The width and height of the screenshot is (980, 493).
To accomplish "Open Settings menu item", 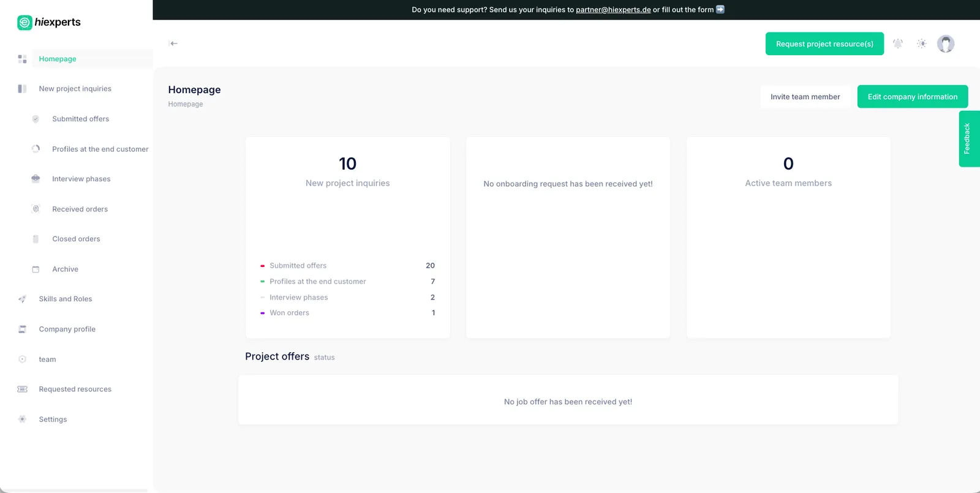I will pyautogui.click(x=53, y=420).
